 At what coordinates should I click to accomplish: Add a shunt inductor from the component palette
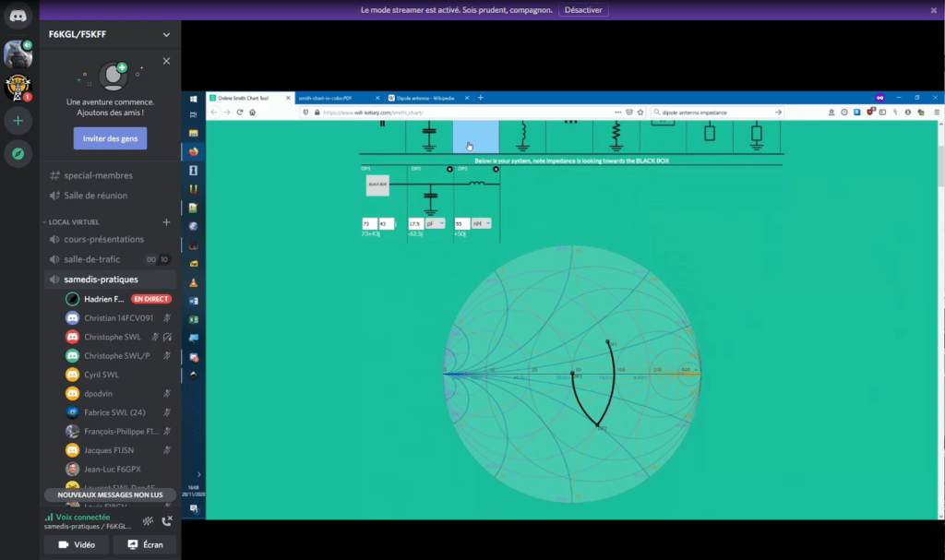[522, 137]
